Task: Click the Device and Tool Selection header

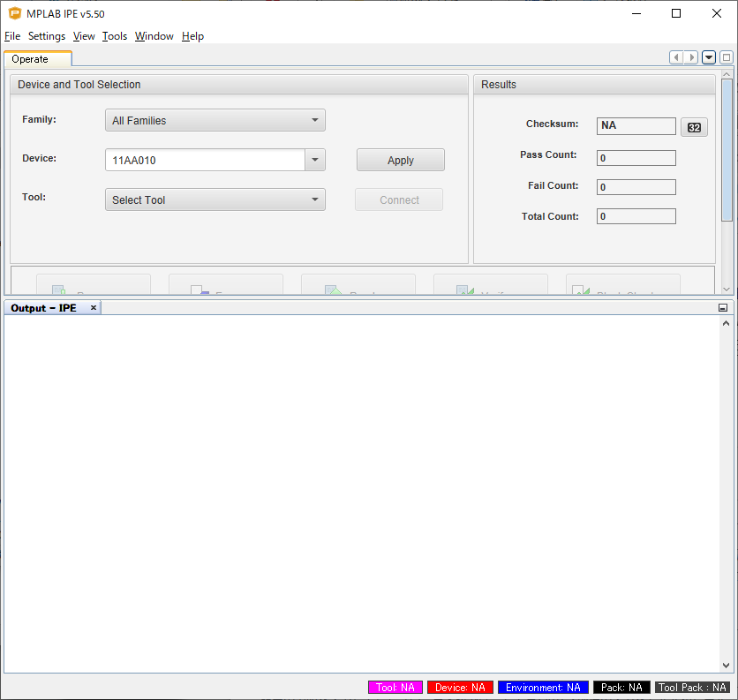Action: click(x=239, y=85)
